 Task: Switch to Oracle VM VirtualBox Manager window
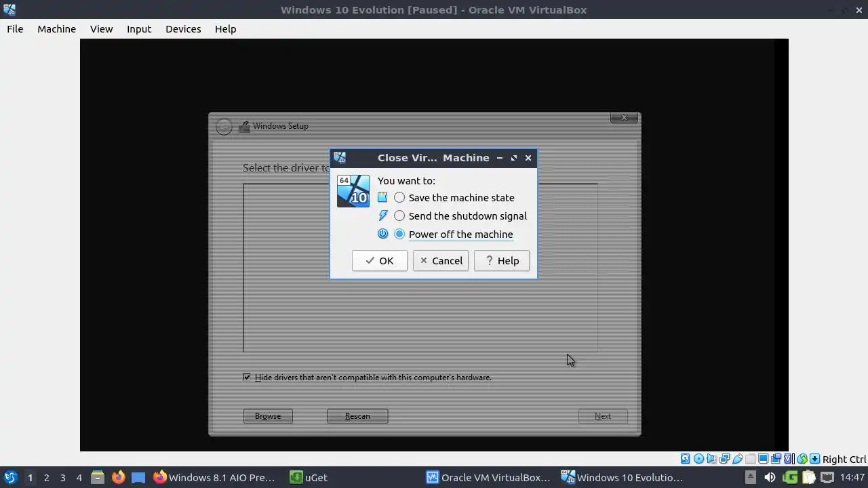tap(489, 477)
